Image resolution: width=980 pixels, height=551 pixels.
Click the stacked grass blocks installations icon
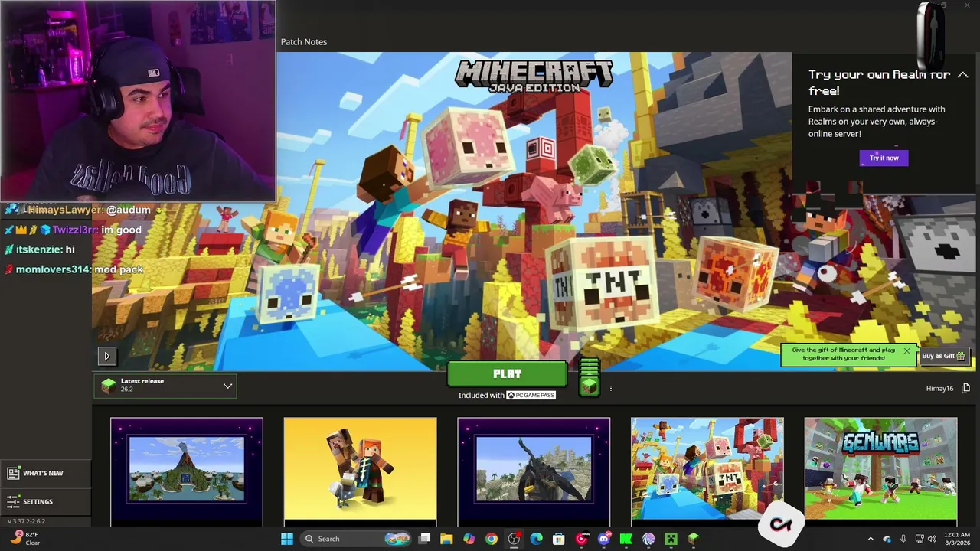[x=589, y=377]
